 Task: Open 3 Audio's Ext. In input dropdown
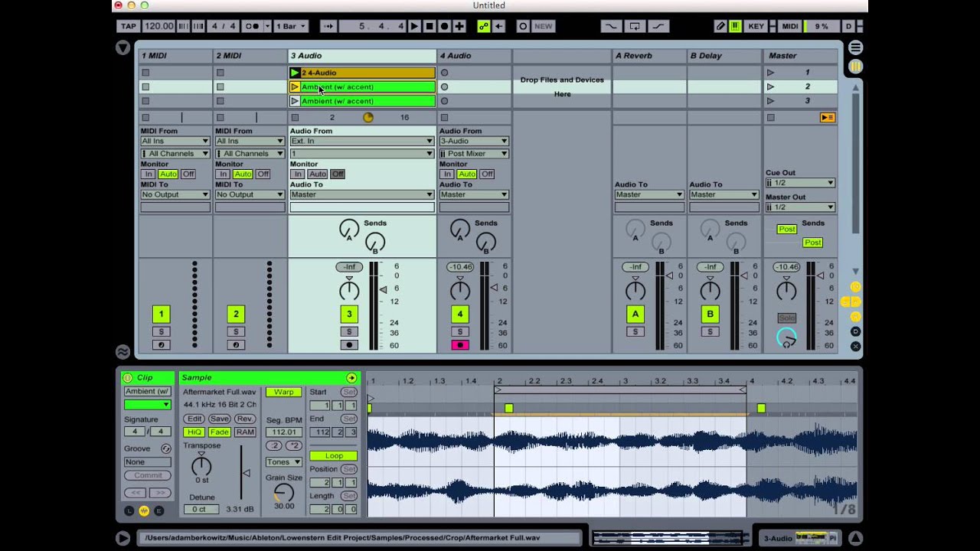point(361,141)
